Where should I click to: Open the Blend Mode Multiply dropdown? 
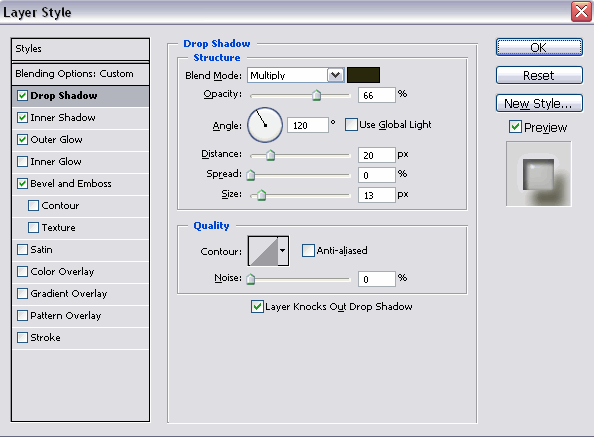pos(295,75)
